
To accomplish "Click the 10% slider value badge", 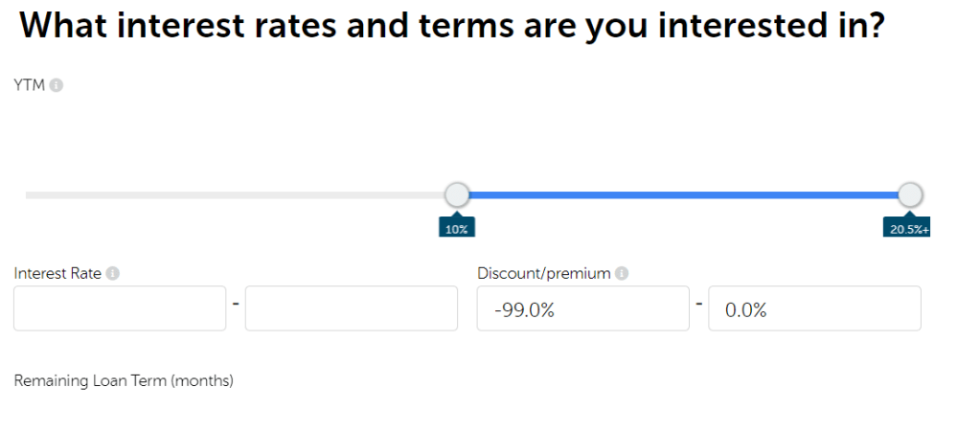I will click(457, 229).
